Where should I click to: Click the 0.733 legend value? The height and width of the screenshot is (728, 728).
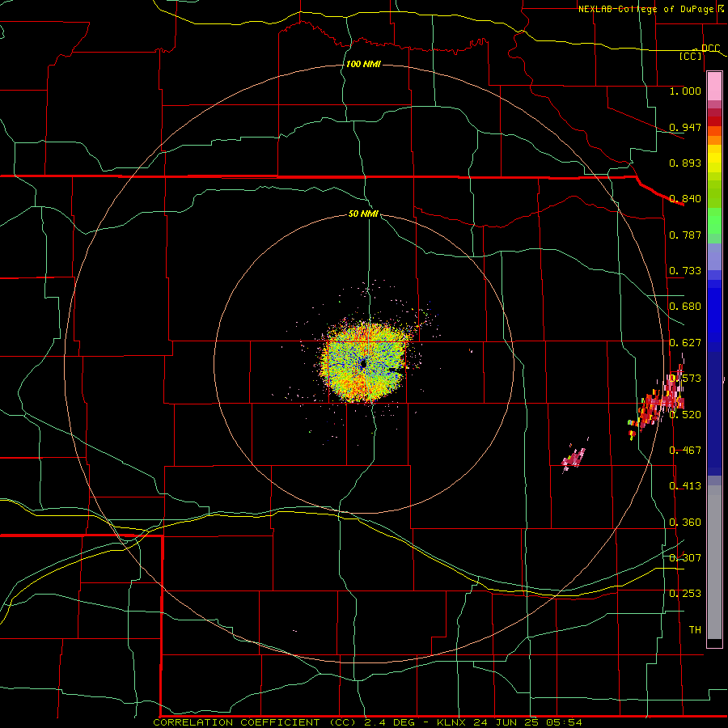coord(685,271)
